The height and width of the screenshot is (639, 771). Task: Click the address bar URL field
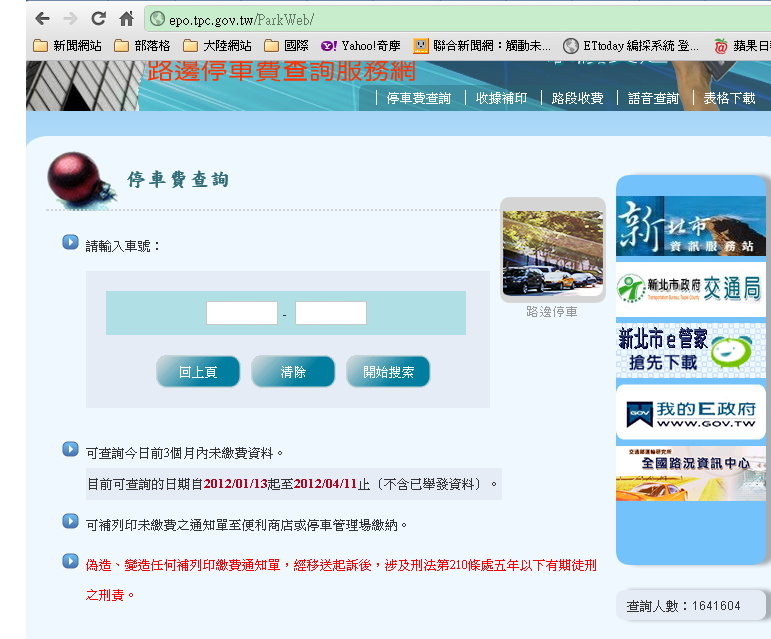click(457, 19)
